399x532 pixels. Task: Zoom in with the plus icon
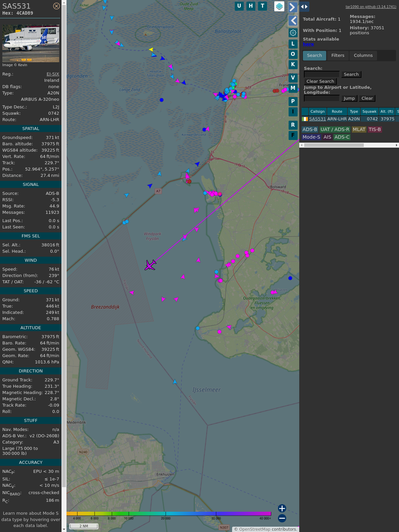tap(282, 508)
